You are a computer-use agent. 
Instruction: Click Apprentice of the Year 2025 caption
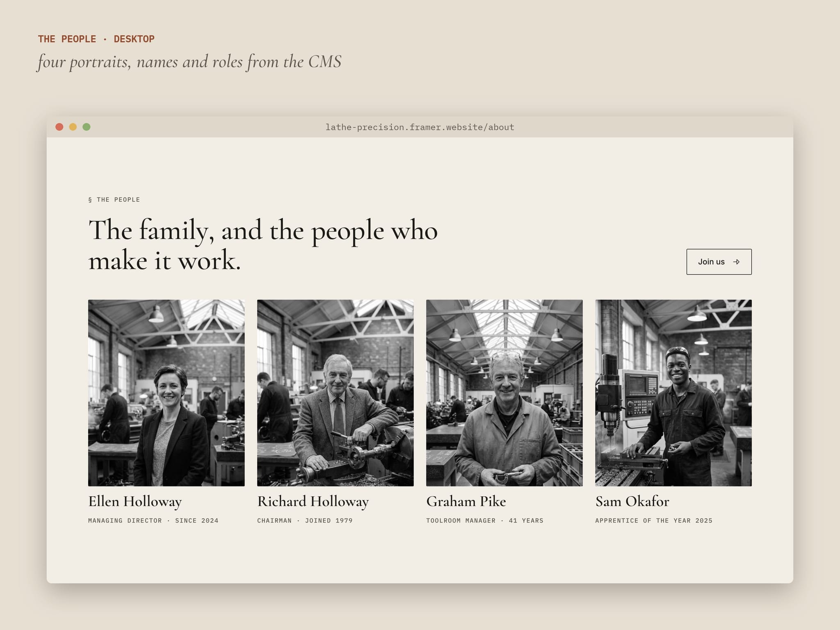pyautogui.click(x=654, y=520)
